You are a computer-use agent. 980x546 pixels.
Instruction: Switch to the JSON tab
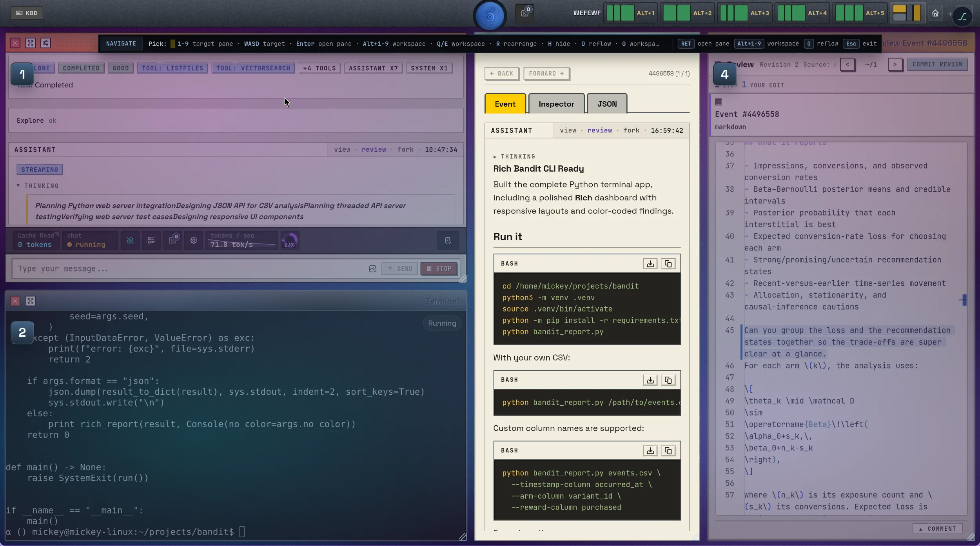coord(607,104)
